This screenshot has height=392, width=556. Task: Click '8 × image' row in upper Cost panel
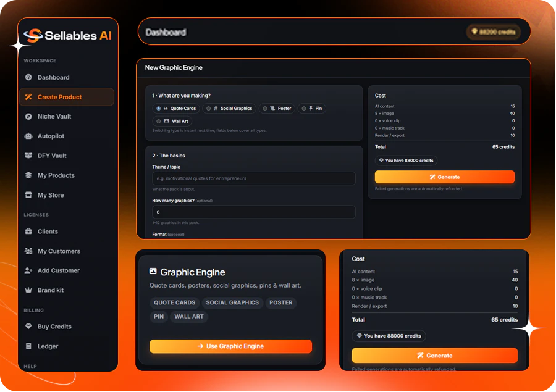pos(445,114)
